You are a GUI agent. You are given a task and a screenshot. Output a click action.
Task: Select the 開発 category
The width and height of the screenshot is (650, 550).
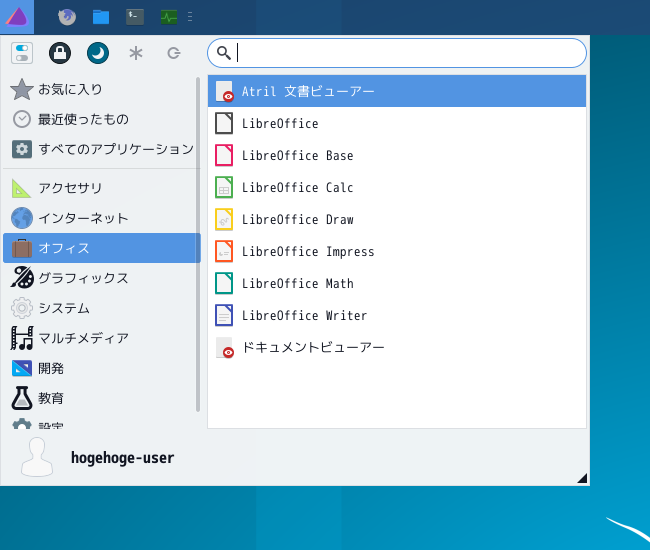(x=102, y=368)
